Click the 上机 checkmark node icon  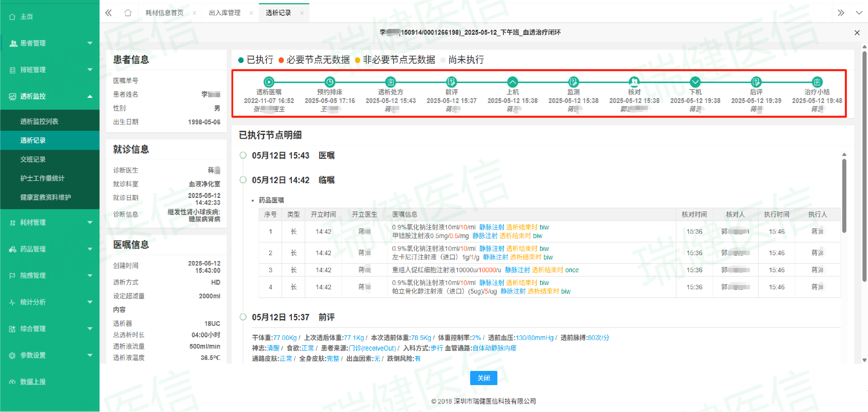(512, 82)
